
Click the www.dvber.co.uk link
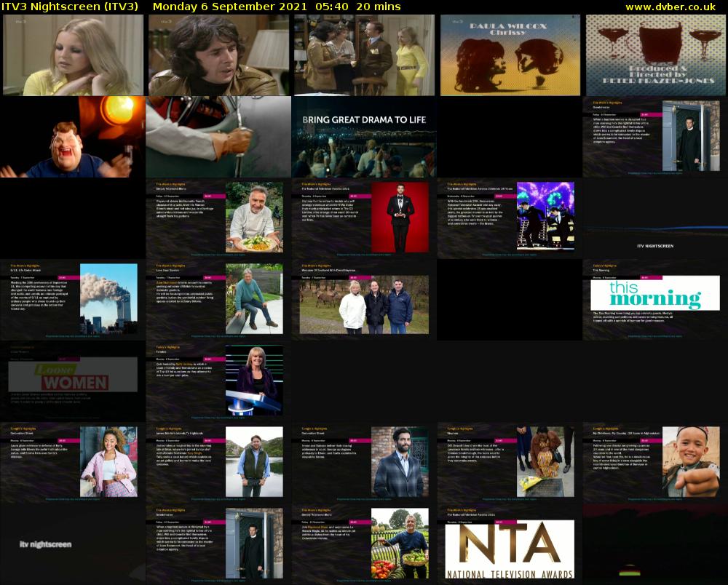tap(670, 7)
